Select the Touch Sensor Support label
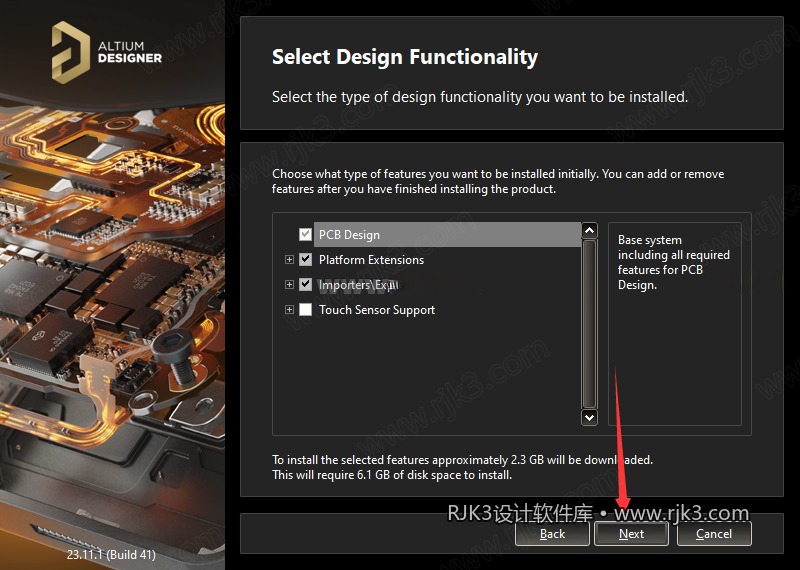This screenshot has width=800, height=570. [377, 310]
